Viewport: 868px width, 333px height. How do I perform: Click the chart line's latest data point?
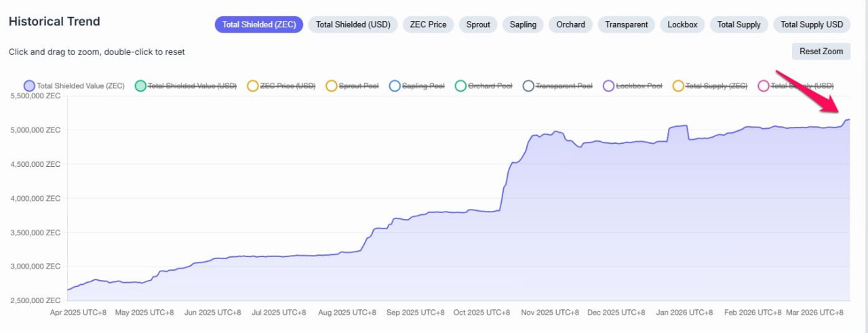(x=849, y=119)
